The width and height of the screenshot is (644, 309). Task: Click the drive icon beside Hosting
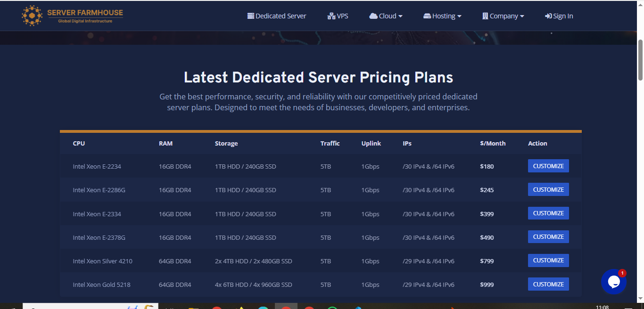coord(427,16)
